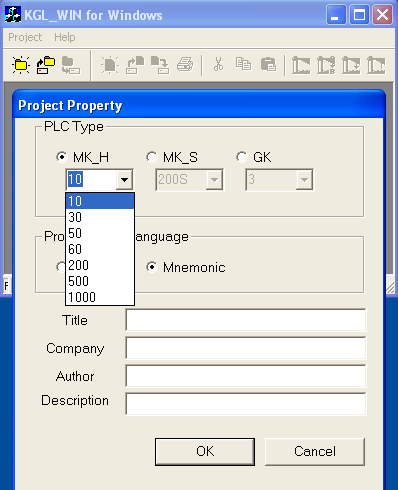Image resolution: width=398 pixels, height=490 pixels.
Task: Select the MK_H PLC type radio button
Action: [62, 157]
